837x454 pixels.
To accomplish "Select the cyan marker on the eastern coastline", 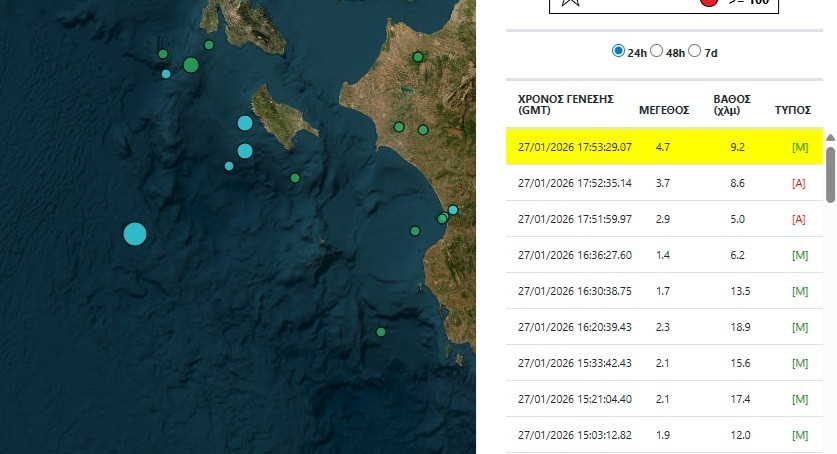I will coord(453,210).
